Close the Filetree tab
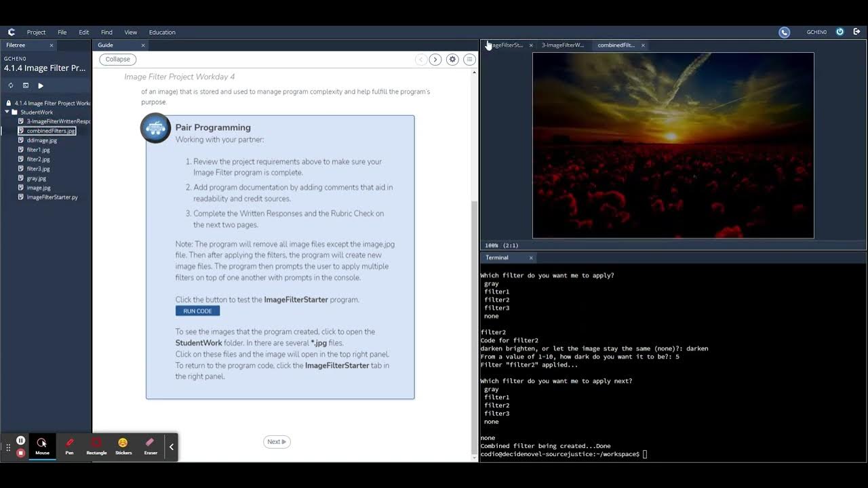This screenshot has height=488, width=868. tap(51, 45)
